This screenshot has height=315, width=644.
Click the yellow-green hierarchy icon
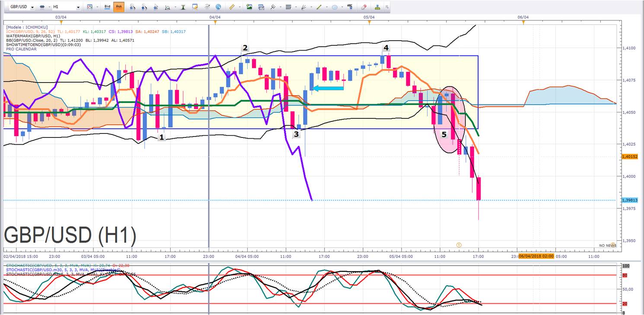377,7
